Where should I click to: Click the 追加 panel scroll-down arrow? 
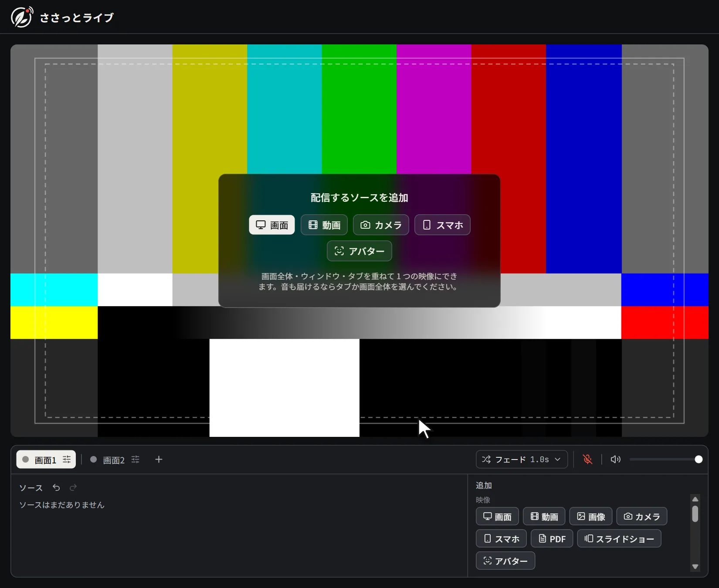695,567
